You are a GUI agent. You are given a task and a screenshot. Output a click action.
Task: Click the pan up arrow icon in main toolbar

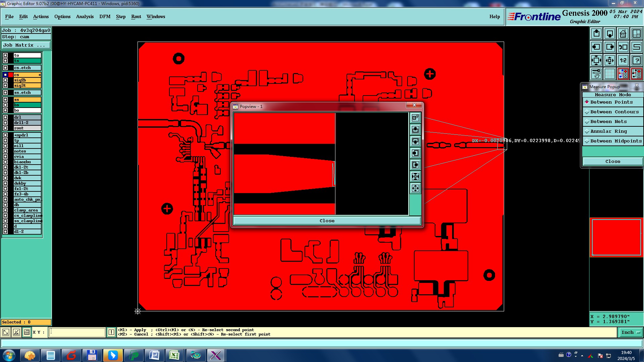[x=596, y=34]
